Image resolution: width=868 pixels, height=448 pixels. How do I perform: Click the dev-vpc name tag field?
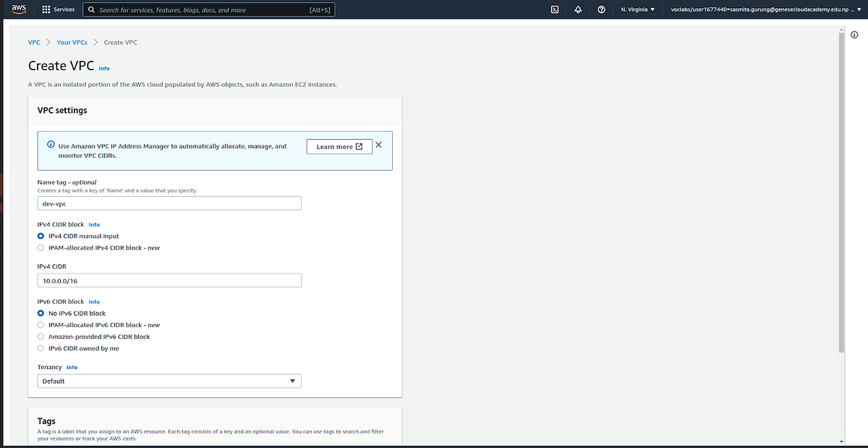coord(169,203)
